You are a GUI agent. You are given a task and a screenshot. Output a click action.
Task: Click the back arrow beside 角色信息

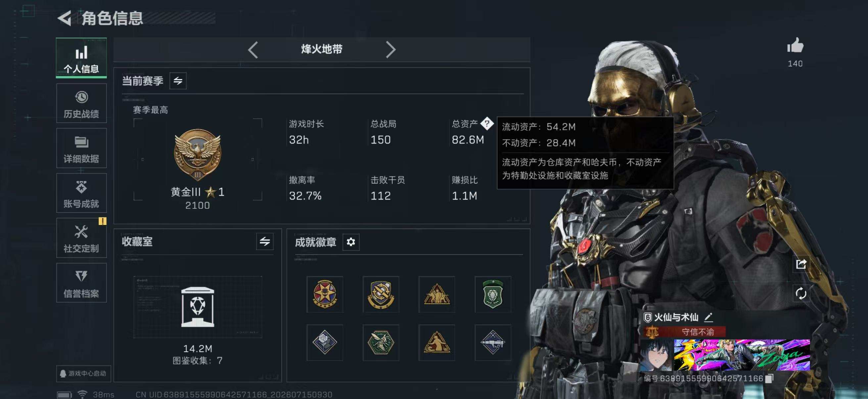(64, 18)
